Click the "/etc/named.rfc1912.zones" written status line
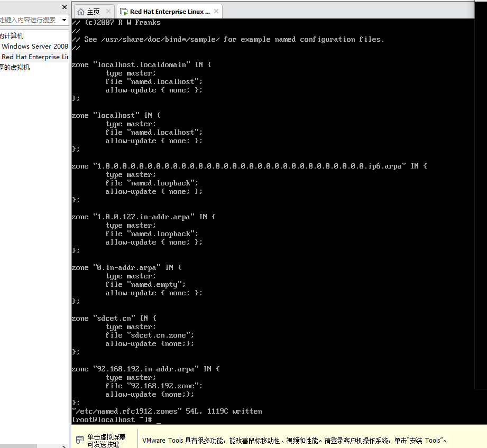This screenshot has width=487, height=448. coord(167,412)
